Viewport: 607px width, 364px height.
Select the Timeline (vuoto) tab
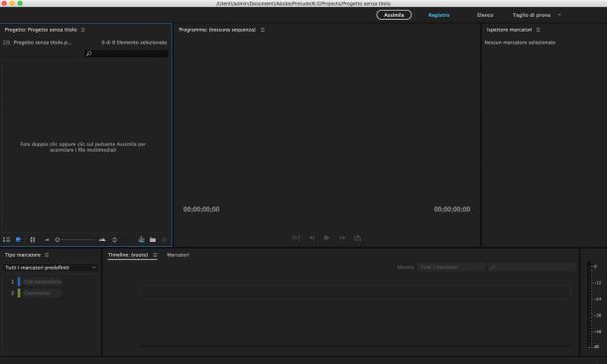(128, 255)
